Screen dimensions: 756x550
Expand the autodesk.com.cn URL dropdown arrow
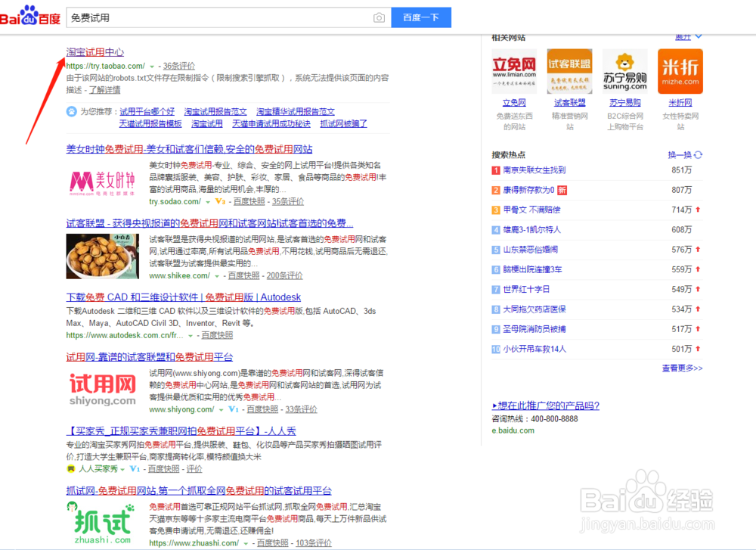click(191, 336)
